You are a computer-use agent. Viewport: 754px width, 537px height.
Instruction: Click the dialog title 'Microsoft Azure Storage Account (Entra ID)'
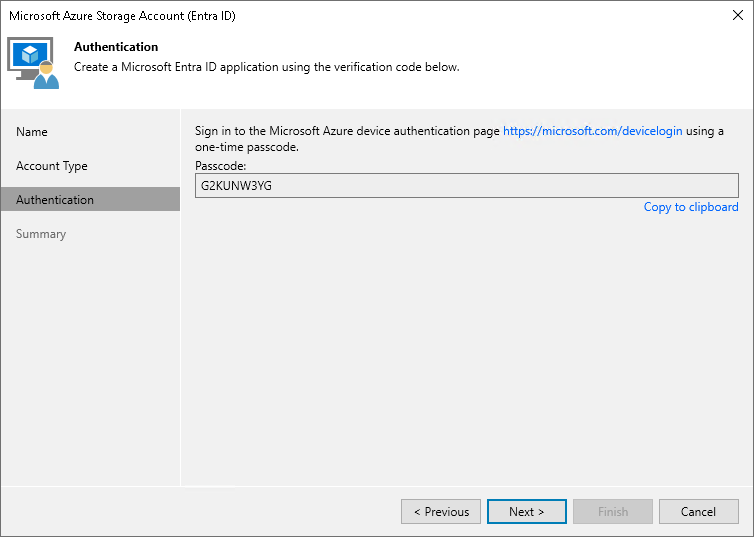[x=122, y=16]
